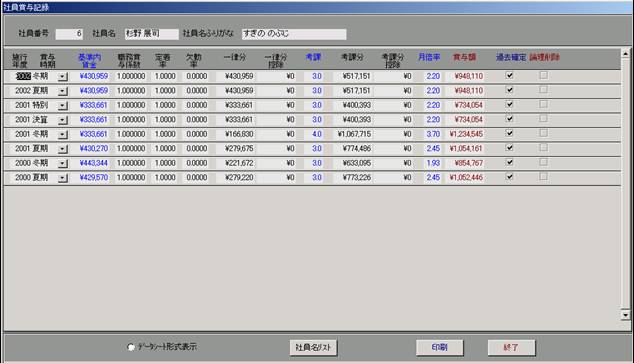Click 一律分 value ¥221,672
The image size is (634, 363).
[239, 163]
